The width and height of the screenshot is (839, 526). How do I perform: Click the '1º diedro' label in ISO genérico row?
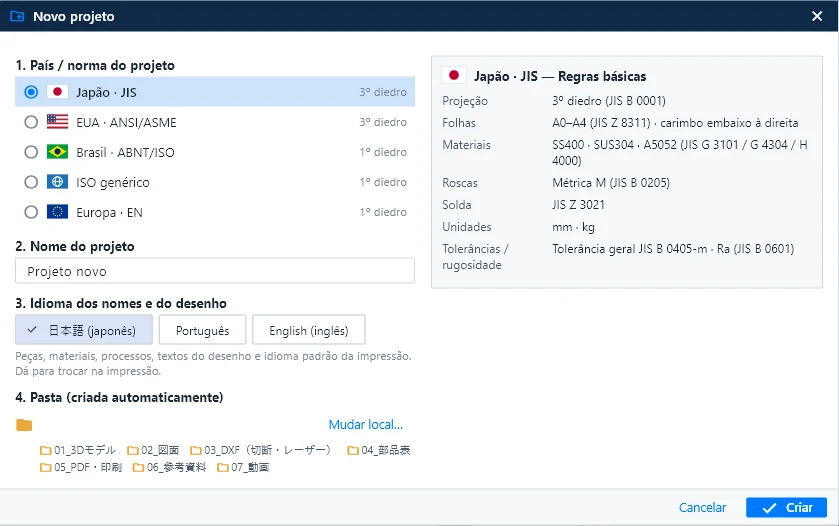click(383, 182)
